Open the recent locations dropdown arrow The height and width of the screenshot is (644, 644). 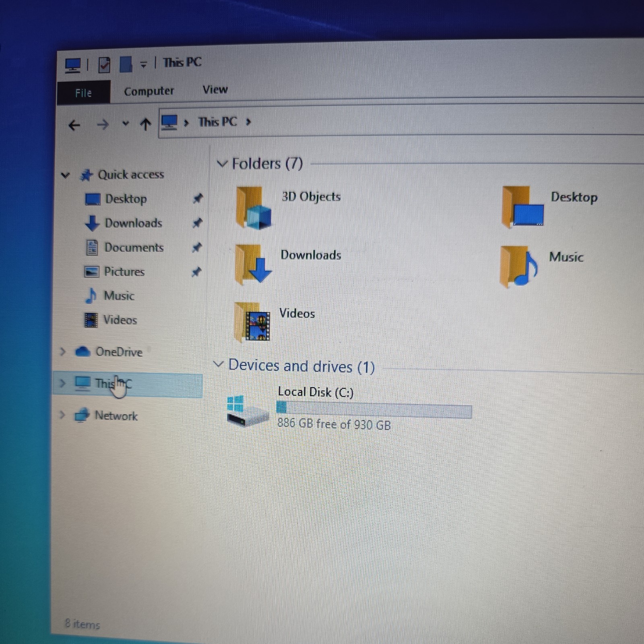pyautogui.click(x=126, y=124)
